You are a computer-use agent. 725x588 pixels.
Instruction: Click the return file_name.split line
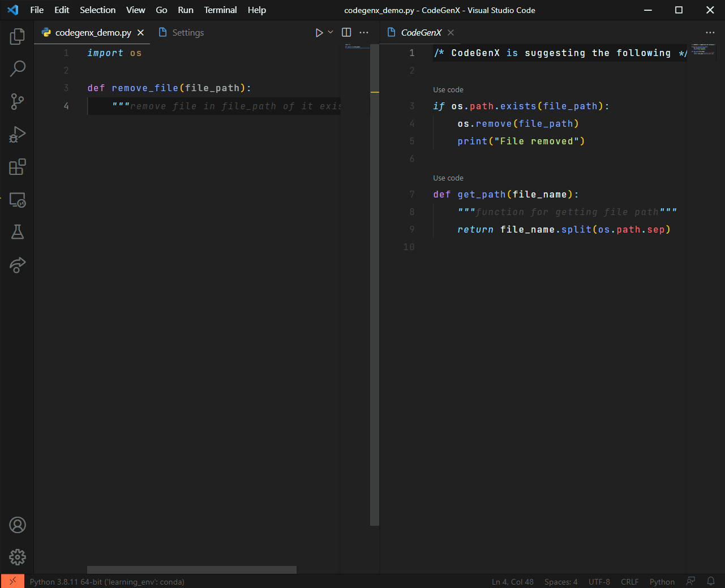pyautogui.click(x=564, y=230)
